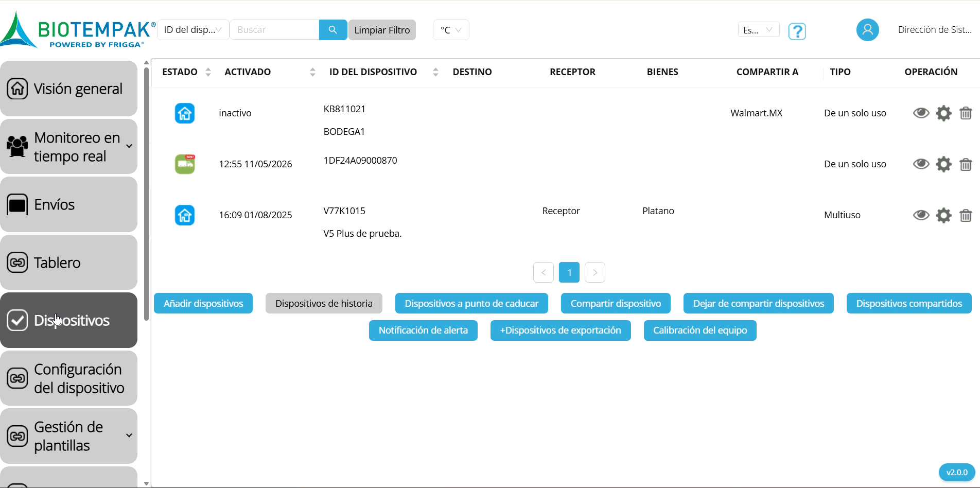980x488 pixels.
Task: Open the ID del dispositivo filter dropdown
Action: [193, 30]
